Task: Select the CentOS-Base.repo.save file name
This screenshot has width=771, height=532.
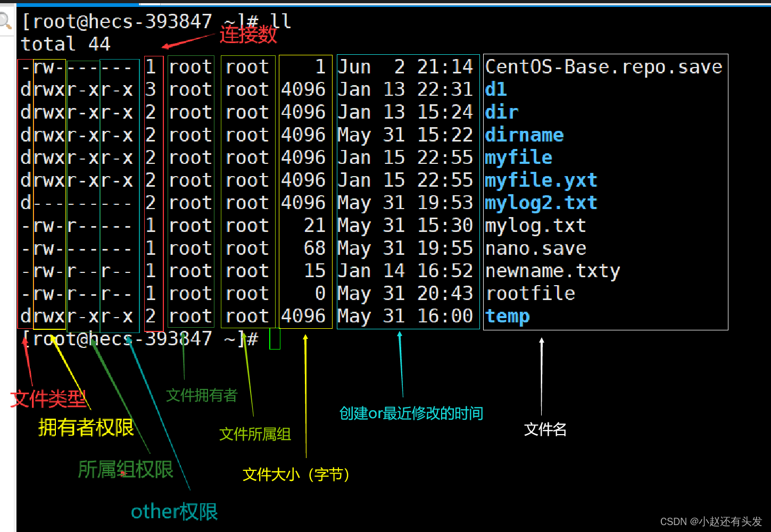Action: (604, 67)
